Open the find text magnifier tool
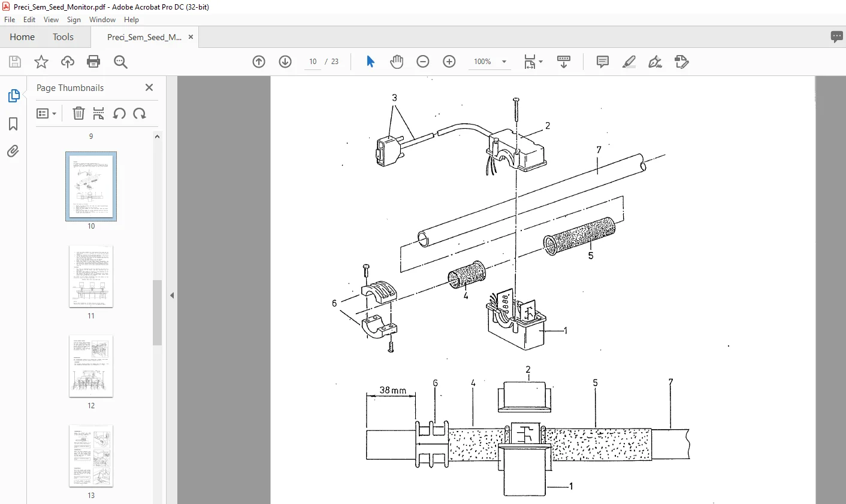846x504 pixels. pyautogui.click(x=120, y=62)
